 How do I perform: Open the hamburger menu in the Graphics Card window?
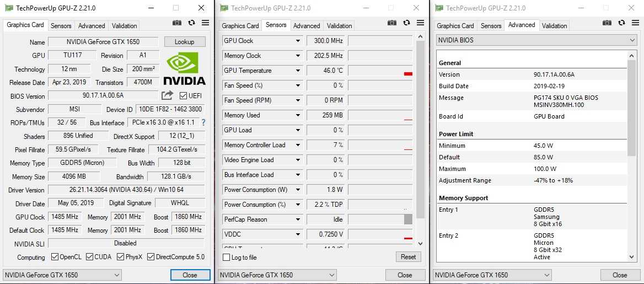205,23
